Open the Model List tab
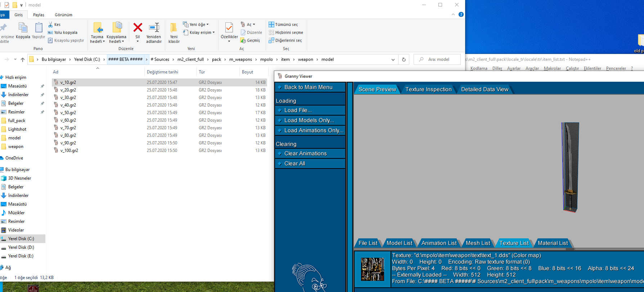This screenshot has height=292, width=644. [399, 243]
